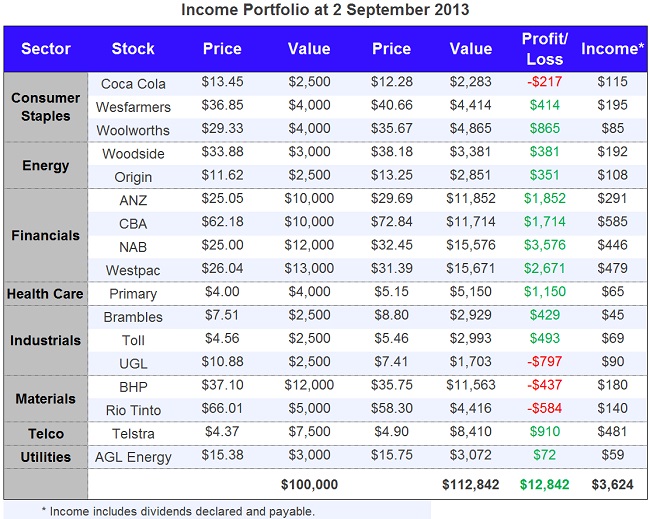Click the Stock column header

click(x=133, y=48)
